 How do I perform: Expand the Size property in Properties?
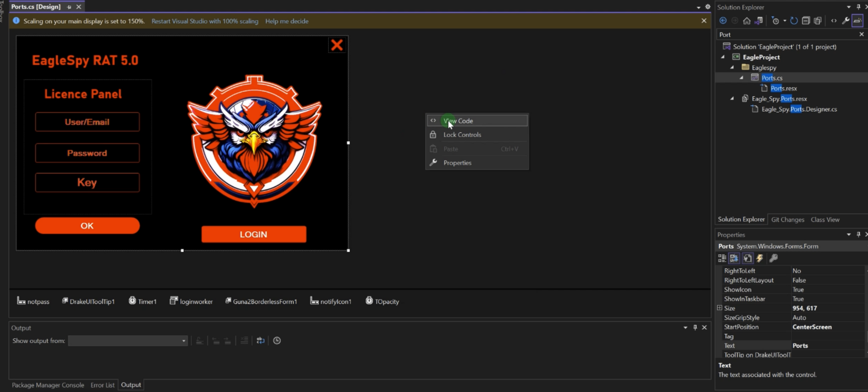(x=719, y=308)
